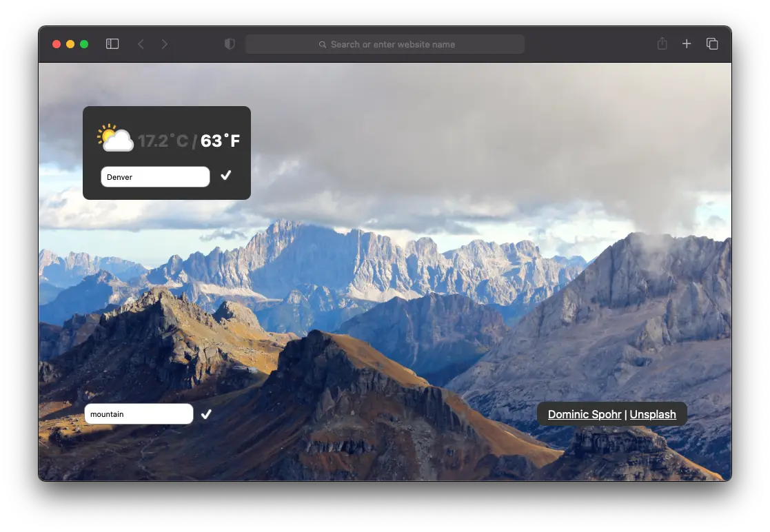Close the Safari window
Image resolution: width=770 pixels, height=532 pixels.
[57, 44]
